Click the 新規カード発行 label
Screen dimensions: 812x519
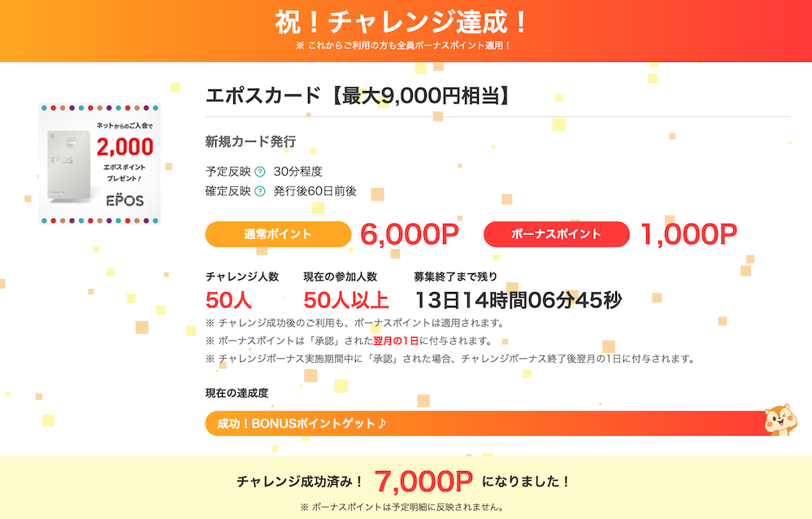click(250, 142)
